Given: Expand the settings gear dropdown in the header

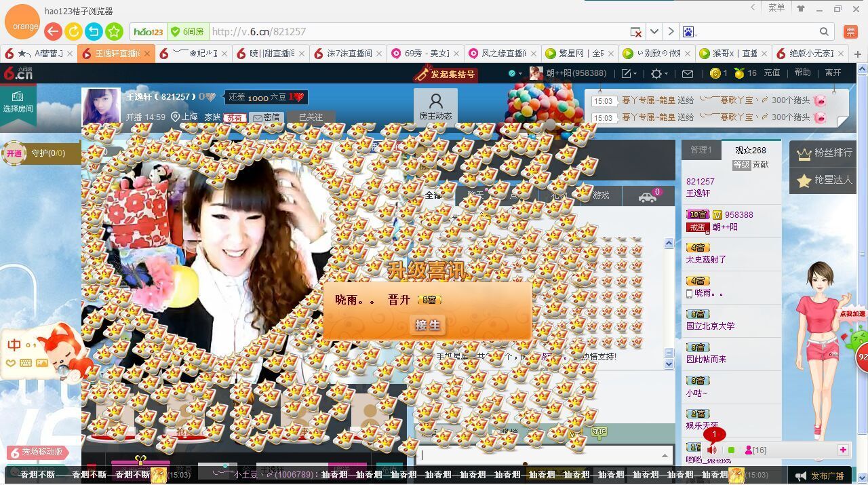Looking at the screenshot, I should click(x=659, y=73).
